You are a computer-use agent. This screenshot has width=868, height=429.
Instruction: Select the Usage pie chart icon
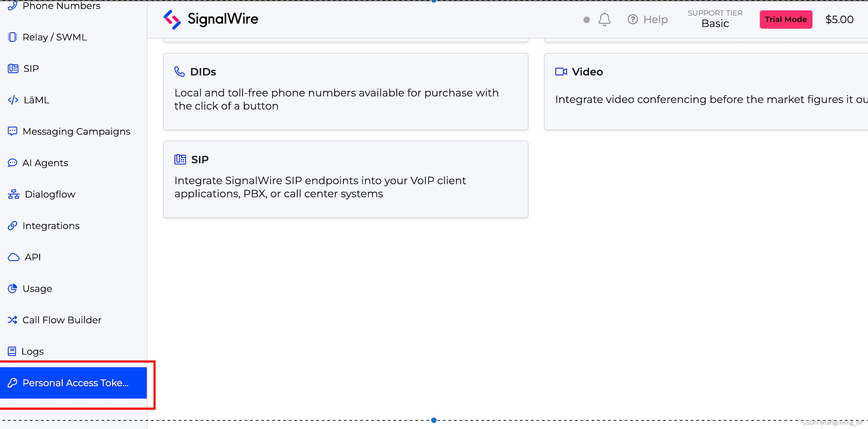tap(12, 289)
